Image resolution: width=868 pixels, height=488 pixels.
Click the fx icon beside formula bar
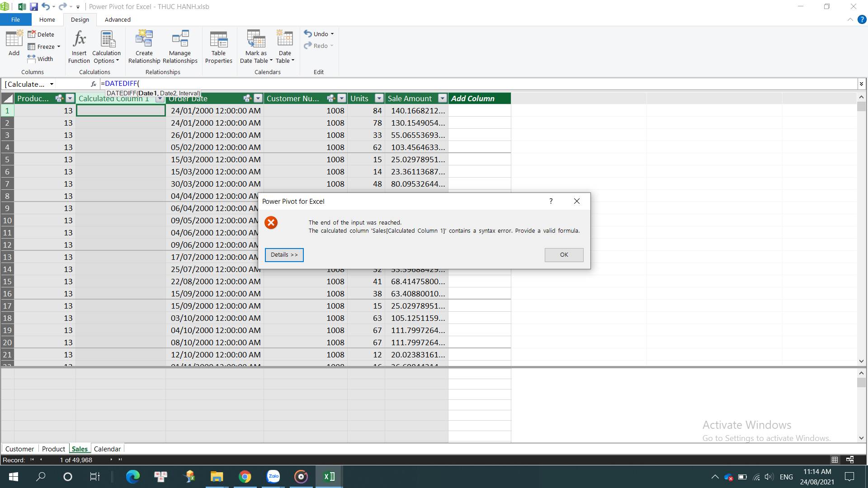94,84
